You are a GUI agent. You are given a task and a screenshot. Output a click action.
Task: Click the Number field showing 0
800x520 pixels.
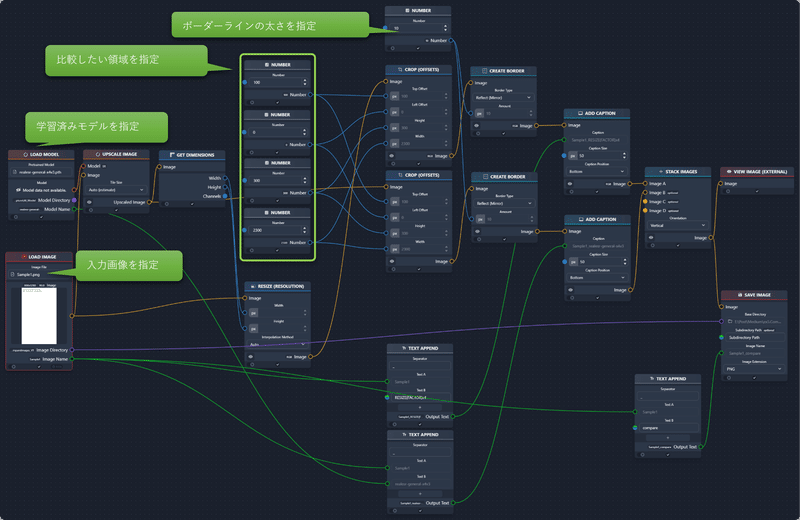click(278, 132)
